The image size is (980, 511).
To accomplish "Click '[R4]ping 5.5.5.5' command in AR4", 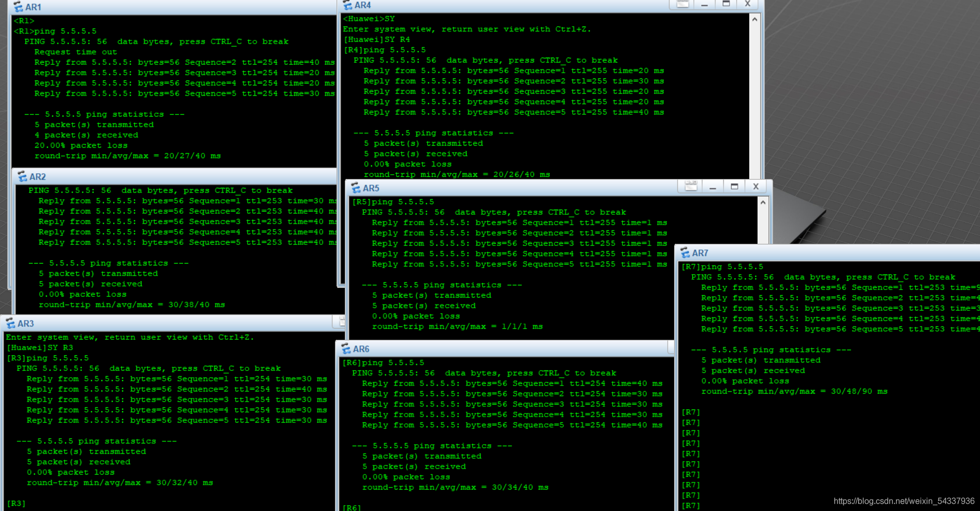I will [x=385, y=50].
